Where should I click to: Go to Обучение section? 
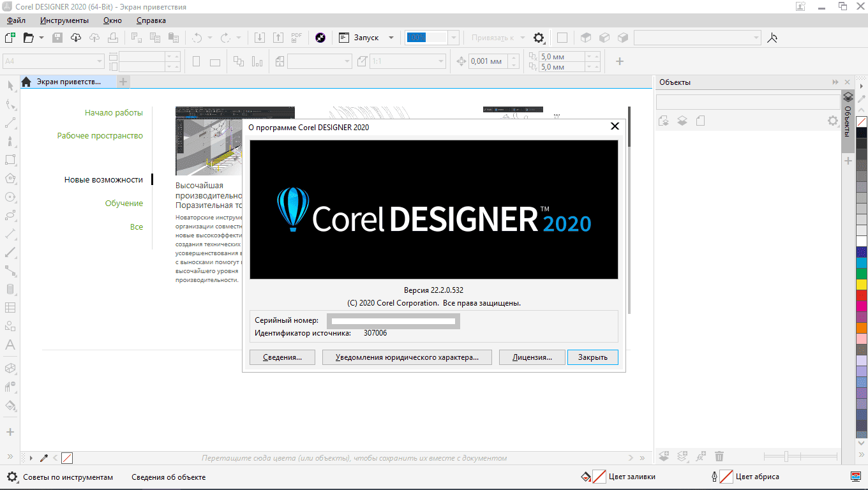pyautogui.click(x=124, y=203)
